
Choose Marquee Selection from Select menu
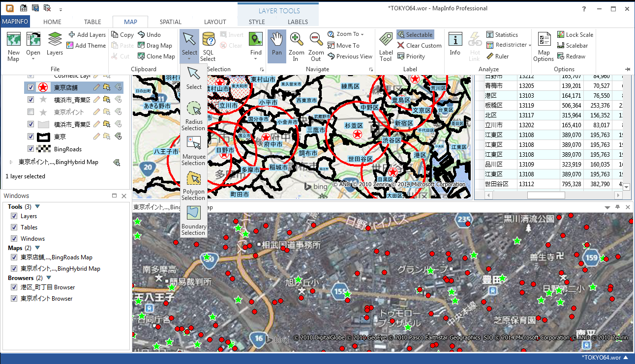click(193, 151)
